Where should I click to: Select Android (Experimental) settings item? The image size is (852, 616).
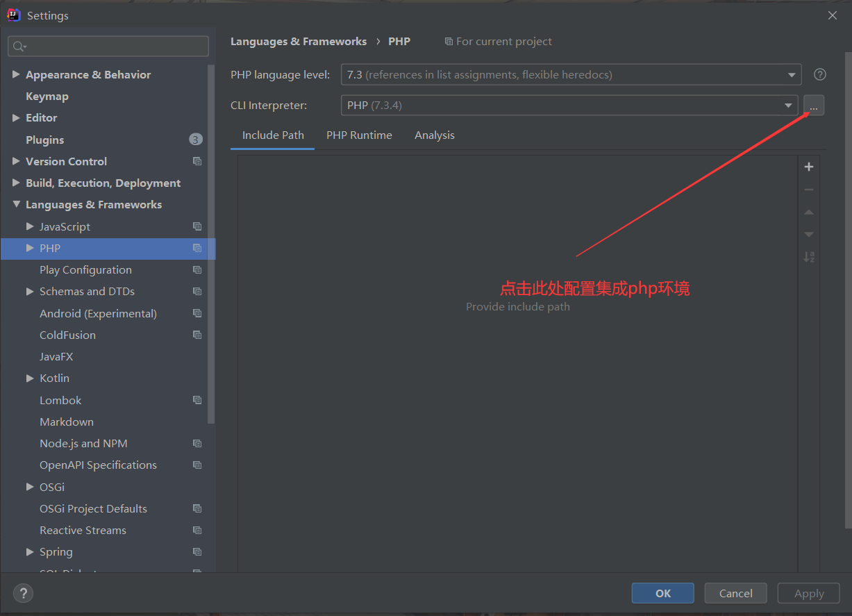pyautogui.click(x=98, y=313)
